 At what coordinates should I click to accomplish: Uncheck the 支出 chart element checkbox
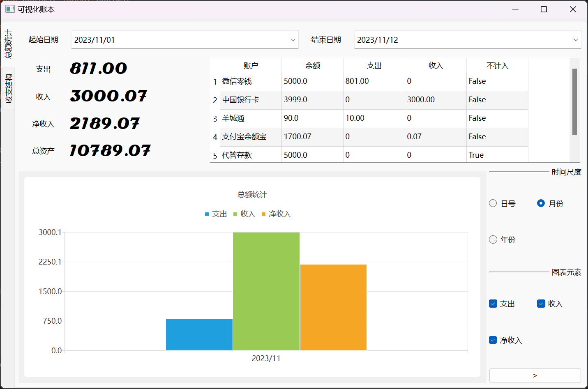(493, 304)
